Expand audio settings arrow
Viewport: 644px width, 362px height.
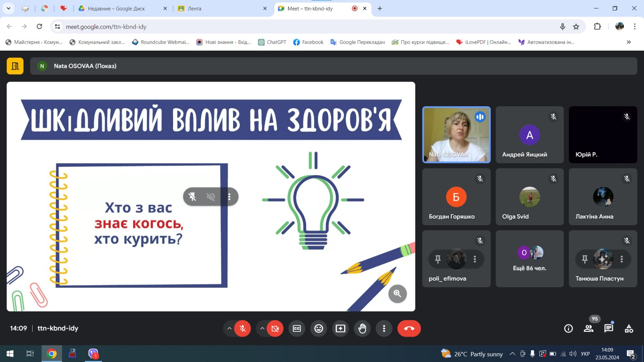point(229,329)
